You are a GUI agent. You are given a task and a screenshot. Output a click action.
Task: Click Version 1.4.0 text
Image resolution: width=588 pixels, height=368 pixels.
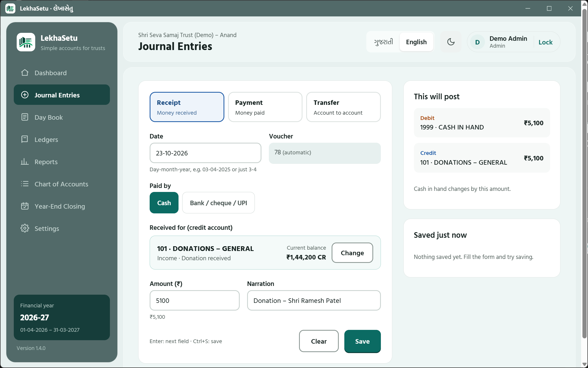31,348
